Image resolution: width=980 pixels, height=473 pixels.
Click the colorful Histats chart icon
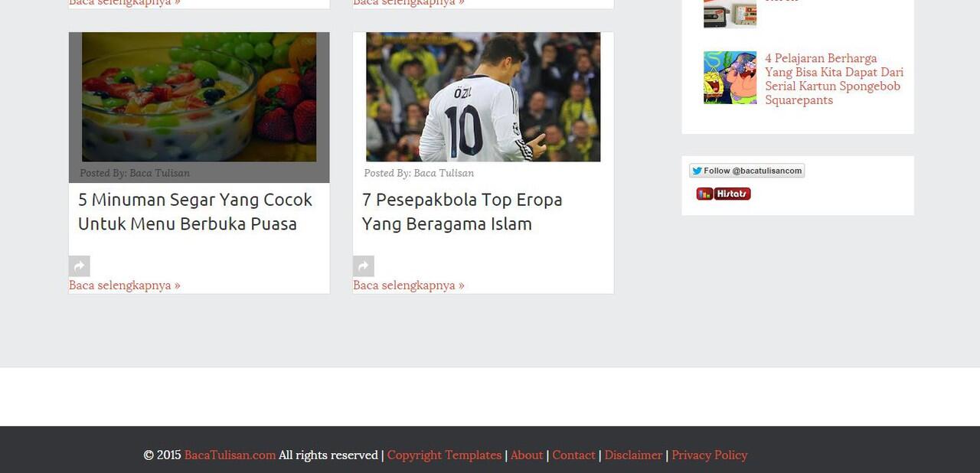(x=704, y=194)
